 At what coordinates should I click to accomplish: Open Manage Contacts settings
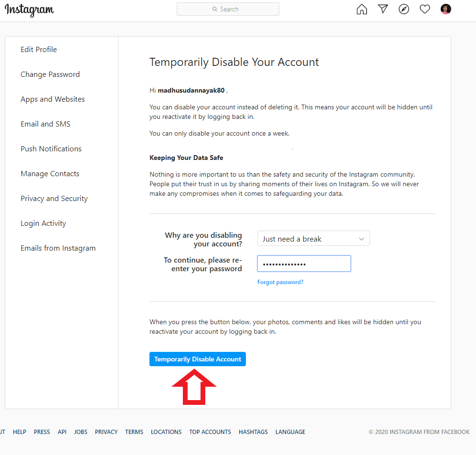[50, 174]
